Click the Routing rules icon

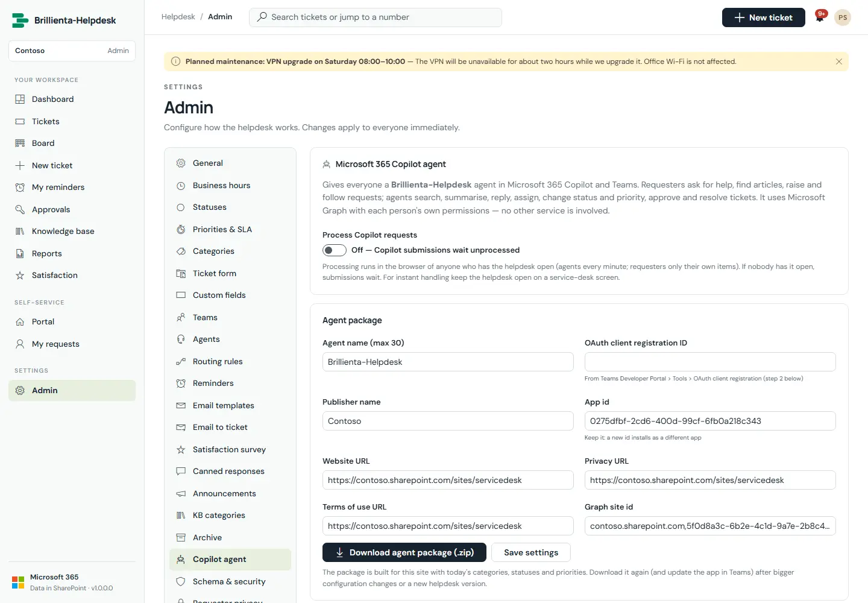coord(181,362)
